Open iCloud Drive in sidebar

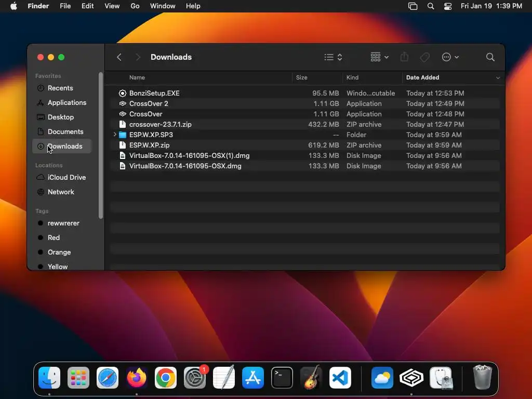pyautogui.click(x=62, y=177)
